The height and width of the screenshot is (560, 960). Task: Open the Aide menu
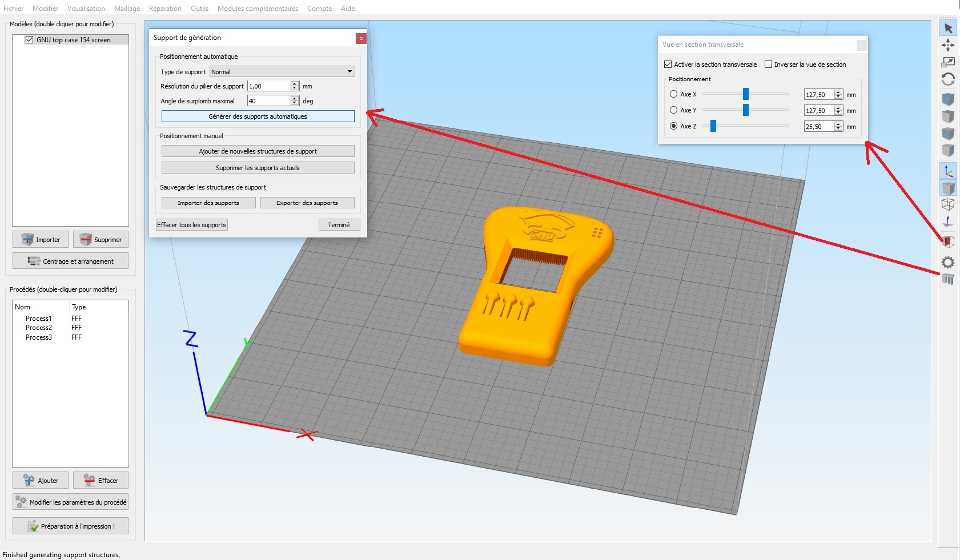pyautogui.click(x=348, y=9)
